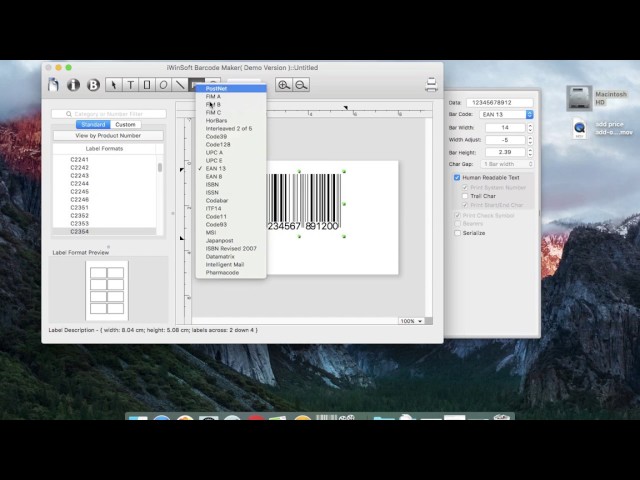Viewport: 640px width, 480px height.
Task: Switch to the Standard tab
Action: tap(93, 124)
